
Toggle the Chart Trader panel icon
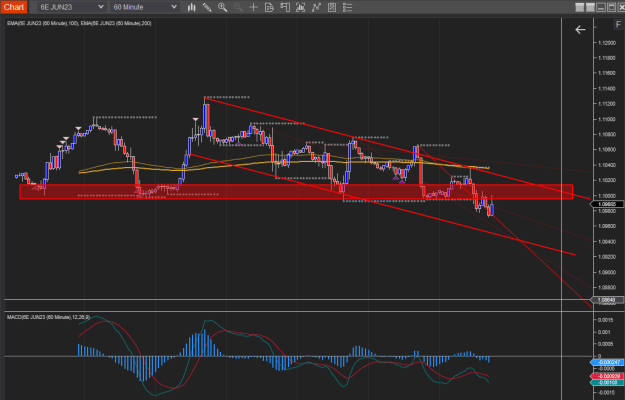coord(285,7)
